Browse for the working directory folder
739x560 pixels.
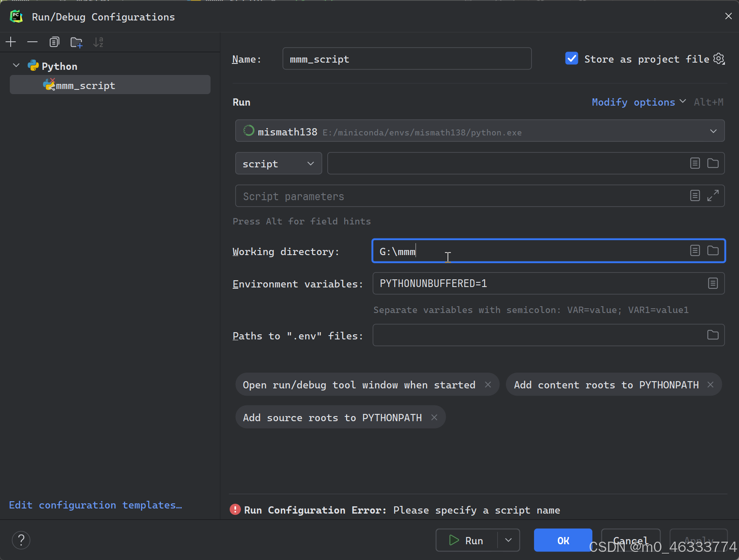tap(713, 250)
